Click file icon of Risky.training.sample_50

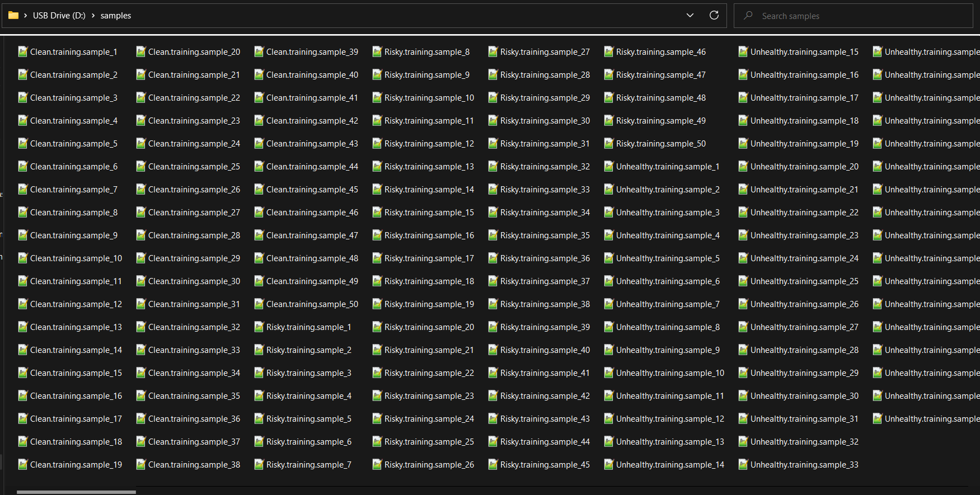point(608,144)
